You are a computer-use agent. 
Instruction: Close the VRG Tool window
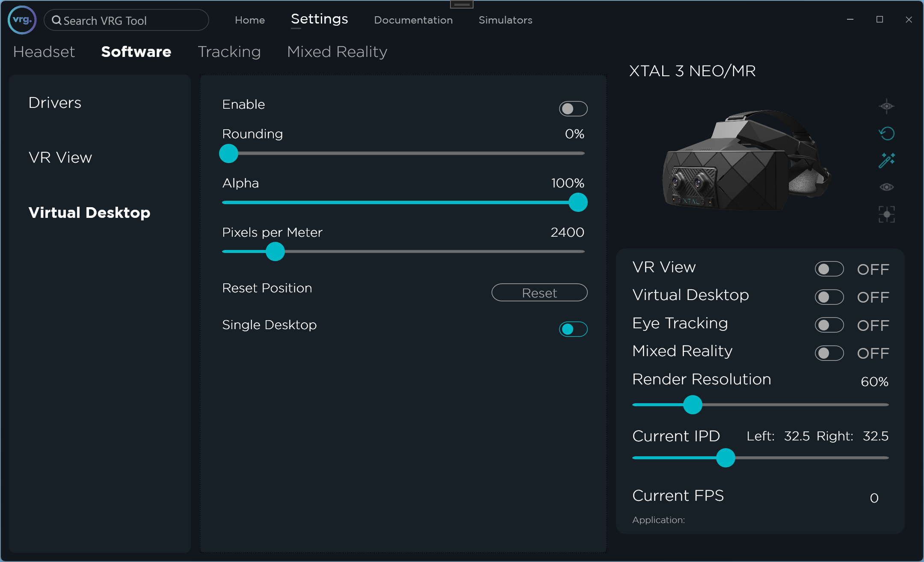click(x=909, y=20)
